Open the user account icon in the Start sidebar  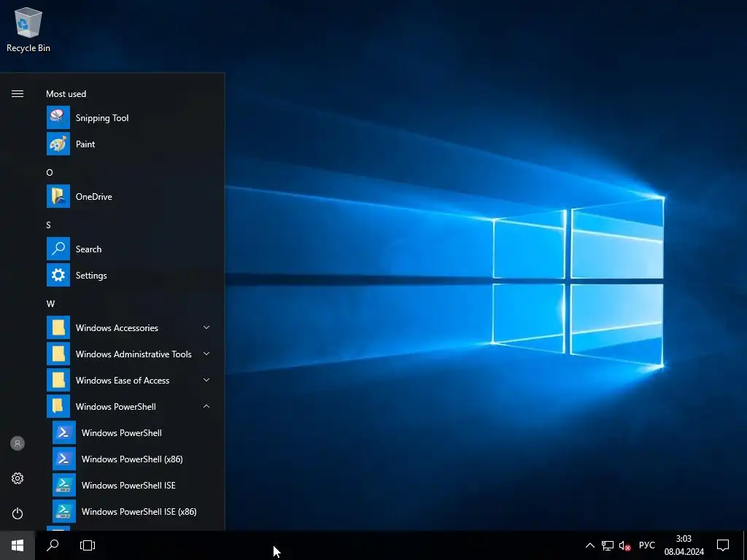pos(18,443)
